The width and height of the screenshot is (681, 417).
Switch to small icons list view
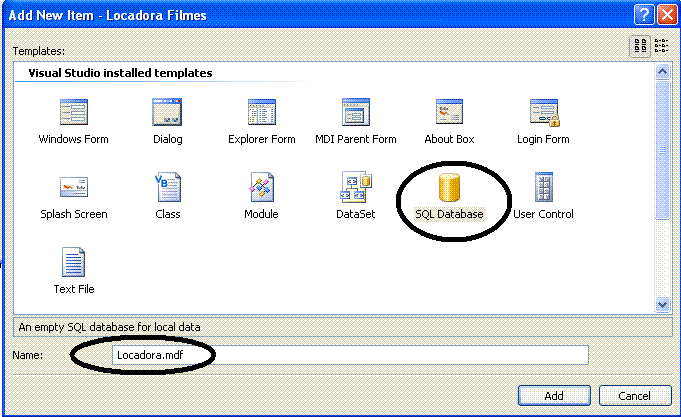click(x=661, y=46)
